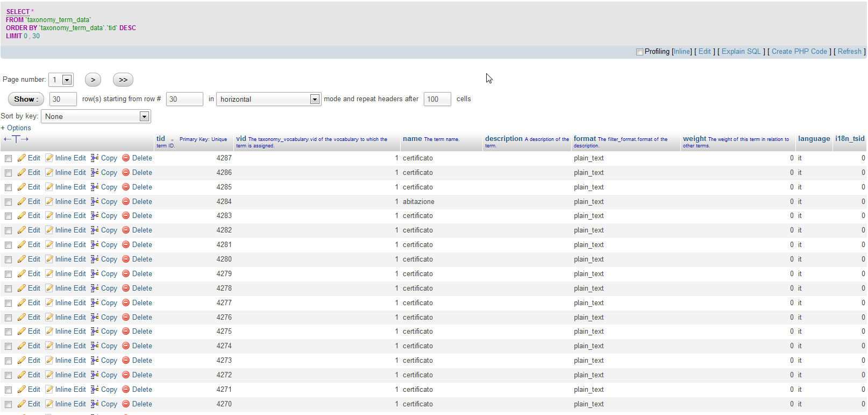Click the abitazione name cell
Image resolution: width=868 pixels, height=415 pixels.
point(418,201)
